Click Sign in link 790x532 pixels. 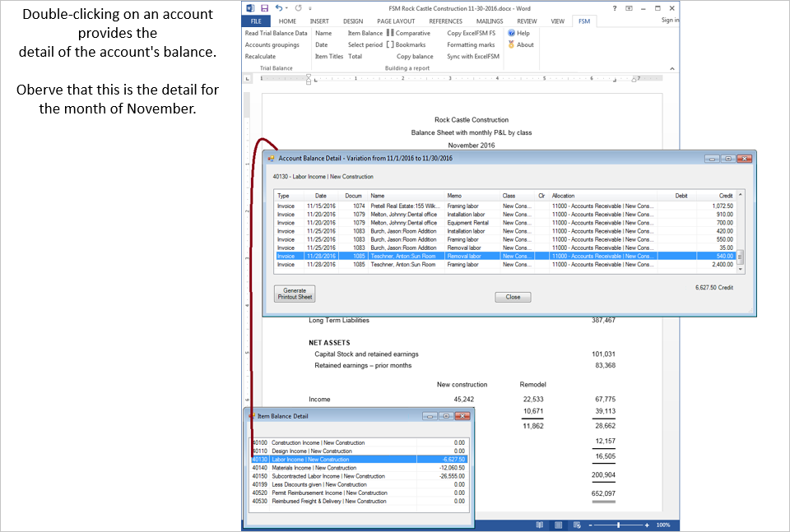click(x=670, y=20)
